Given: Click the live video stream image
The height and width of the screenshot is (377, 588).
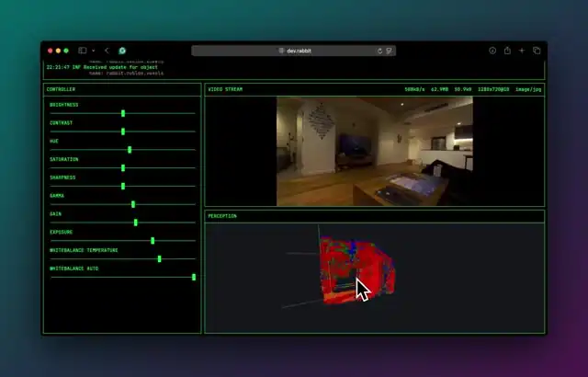Looking at the screenshot, I should 375,151.
